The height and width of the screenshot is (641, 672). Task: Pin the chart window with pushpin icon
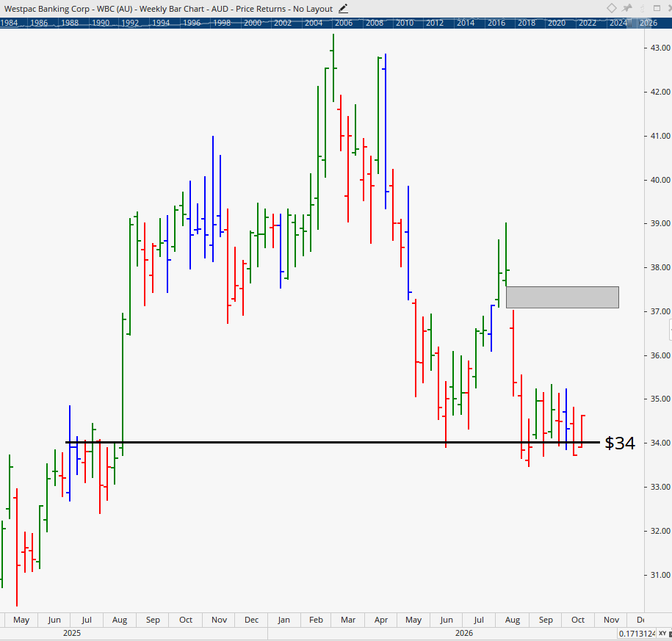click(627, 8)
